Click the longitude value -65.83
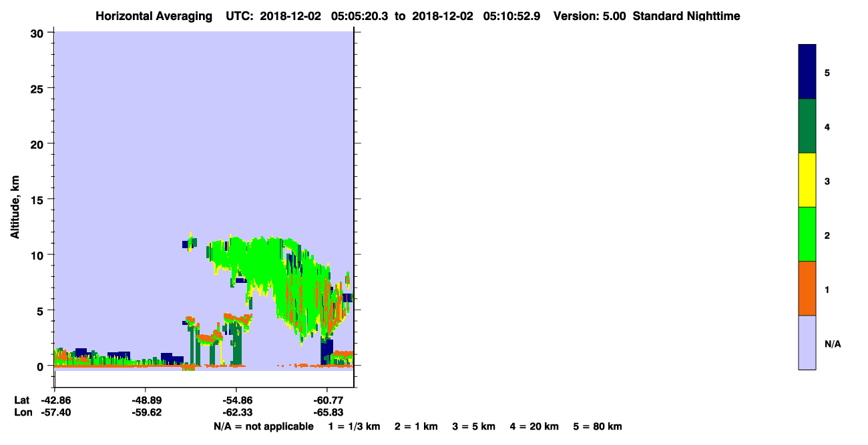The width and height of the screenshot is (868, 445). 327,412
